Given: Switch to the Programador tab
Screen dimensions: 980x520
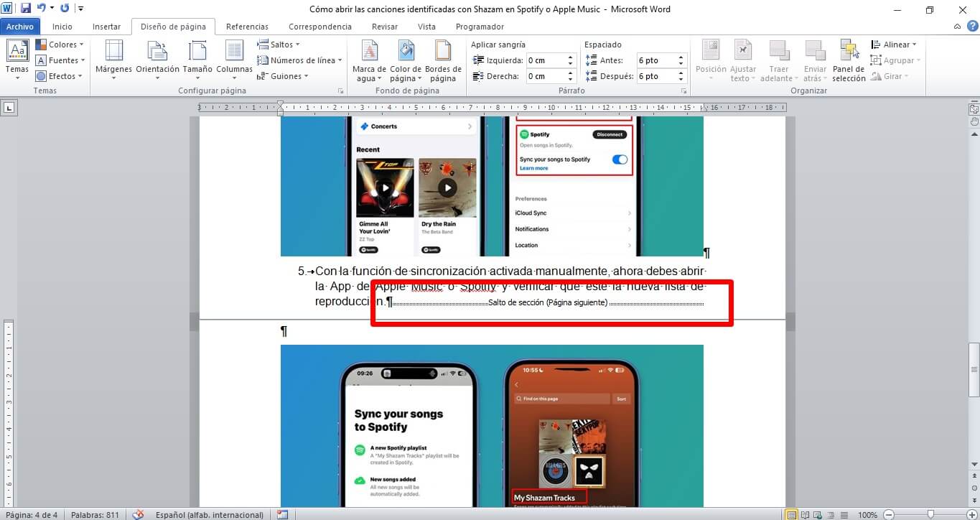Looking at the screenshot, I should [x=480, y=27].
